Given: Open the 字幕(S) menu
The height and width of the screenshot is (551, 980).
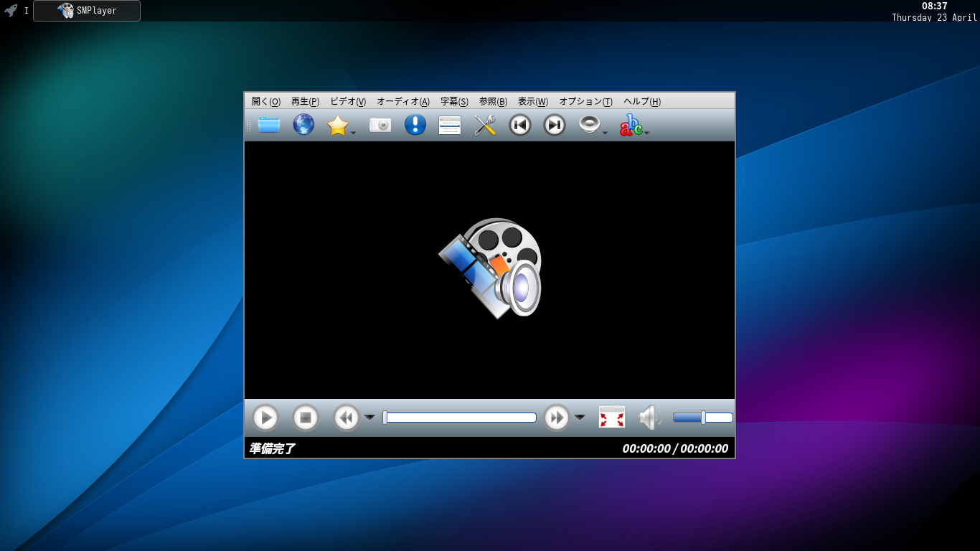Looking at the screenshot, I should click(454, 101).
